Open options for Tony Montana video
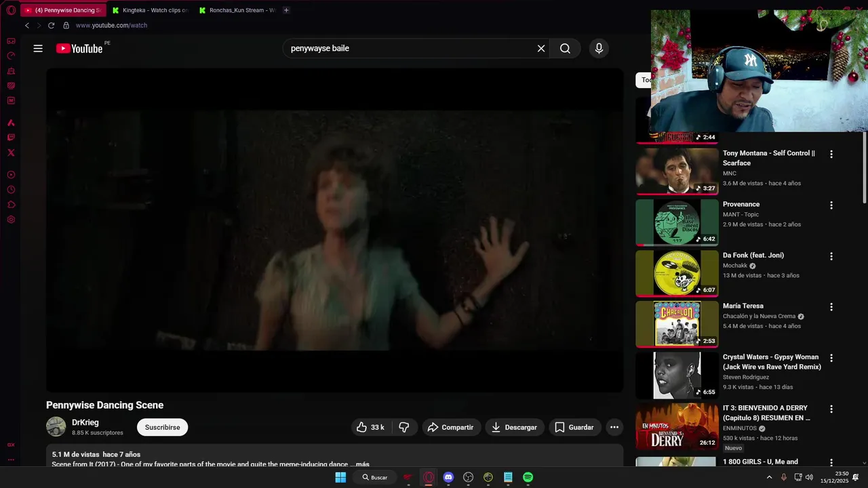868x488 pixels. tap(831, 155)
